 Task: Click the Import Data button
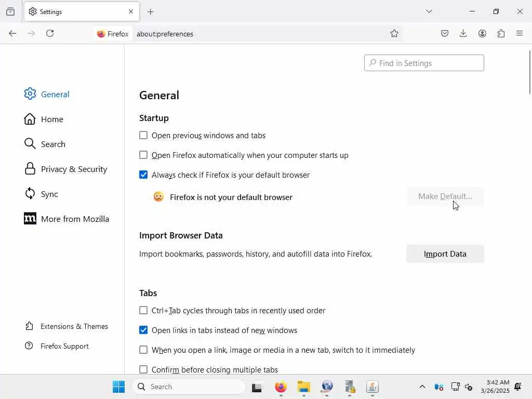click(x=445, y=254)
